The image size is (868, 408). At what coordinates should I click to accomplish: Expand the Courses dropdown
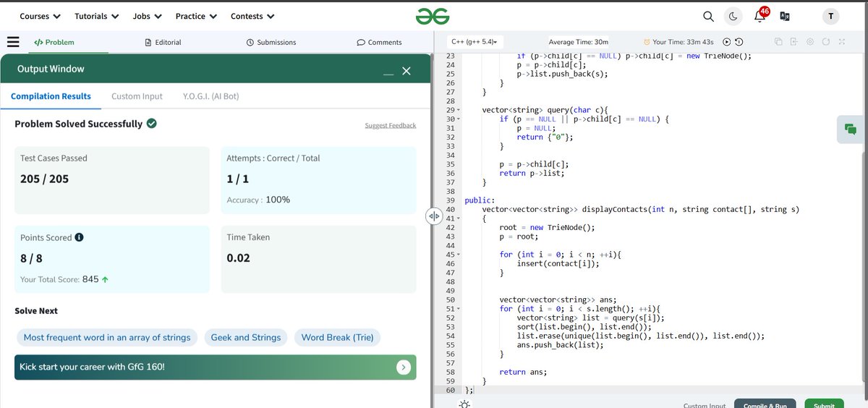point(40,16)
